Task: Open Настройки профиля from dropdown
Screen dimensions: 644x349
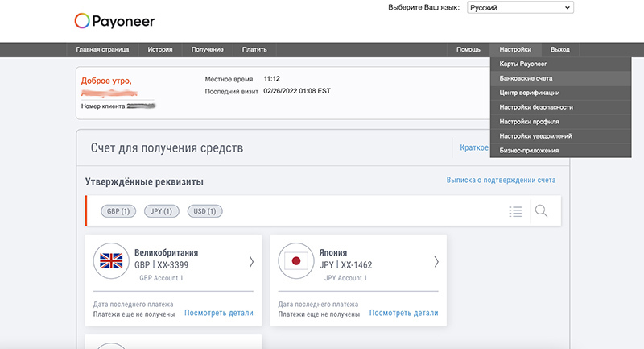Action: pyautogui.click(x=560, y=121)
